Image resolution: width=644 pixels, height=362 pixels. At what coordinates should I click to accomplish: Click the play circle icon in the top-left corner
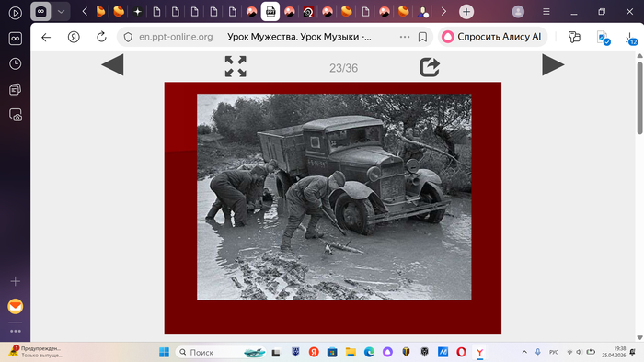pos(16,13)
